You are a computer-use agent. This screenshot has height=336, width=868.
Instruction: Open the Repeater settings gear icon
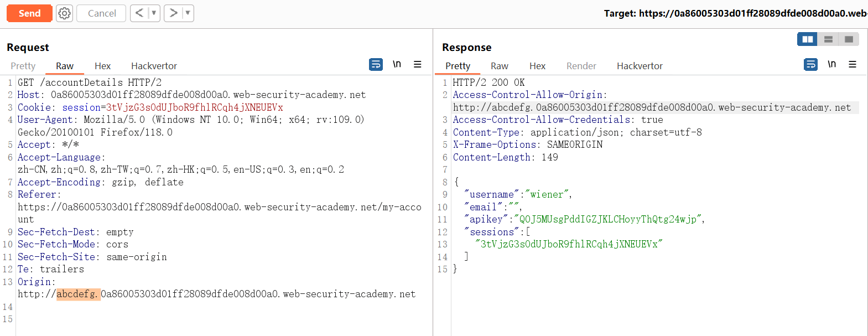coord(65,13)
